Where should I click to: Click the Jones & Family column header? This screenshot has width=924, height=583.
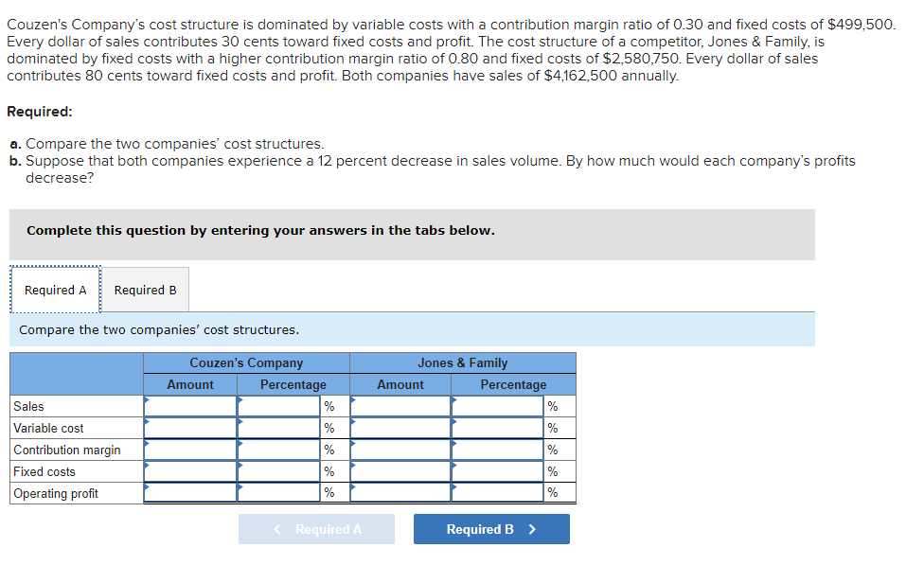[x=462, y=362]
